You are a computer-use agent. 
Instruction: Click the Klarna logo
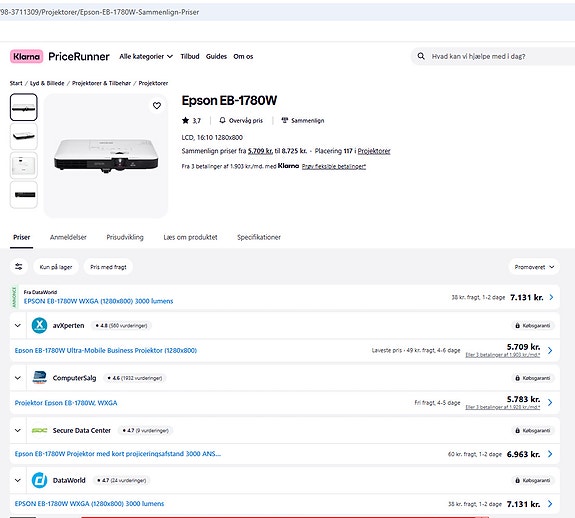[x=26, y=56]
